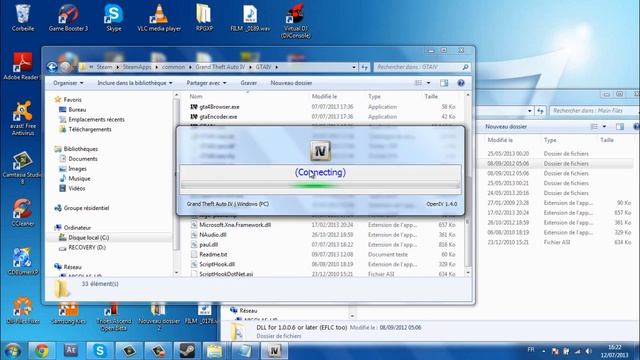Open the explorer help question mark icon
Image resolution: width=640 pixels, height=360 pixels.
point(461,83)
